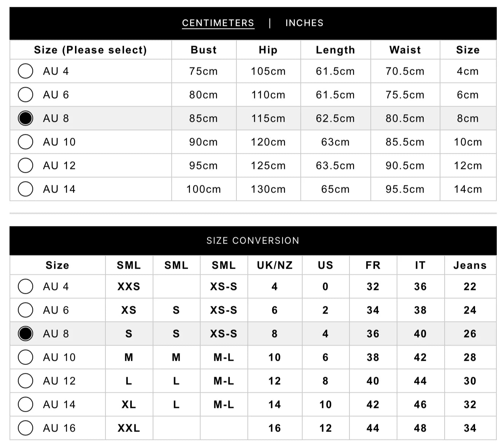504x446 pixels.
Task: Select AU 4 radio in size conversion table
Action: click(26, 287)
